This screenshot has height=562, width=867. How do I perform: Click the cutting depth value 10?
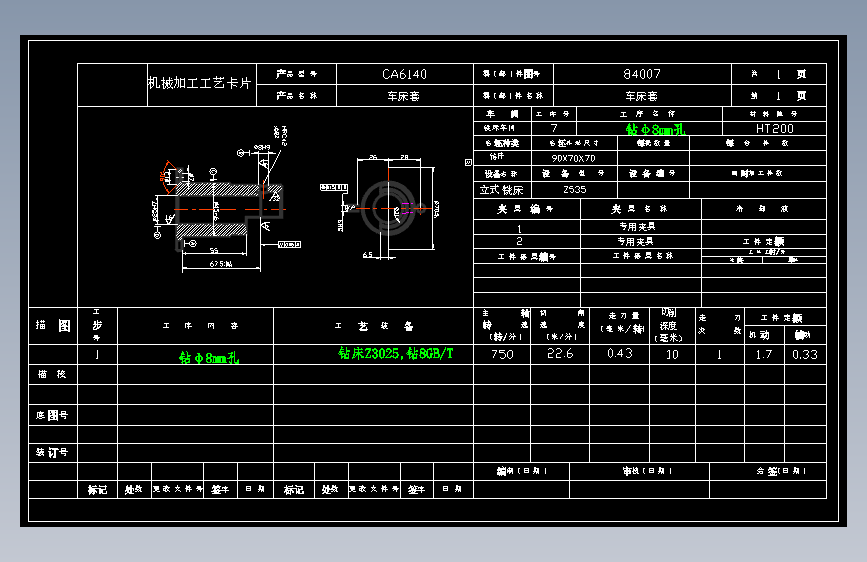(672, 355)
